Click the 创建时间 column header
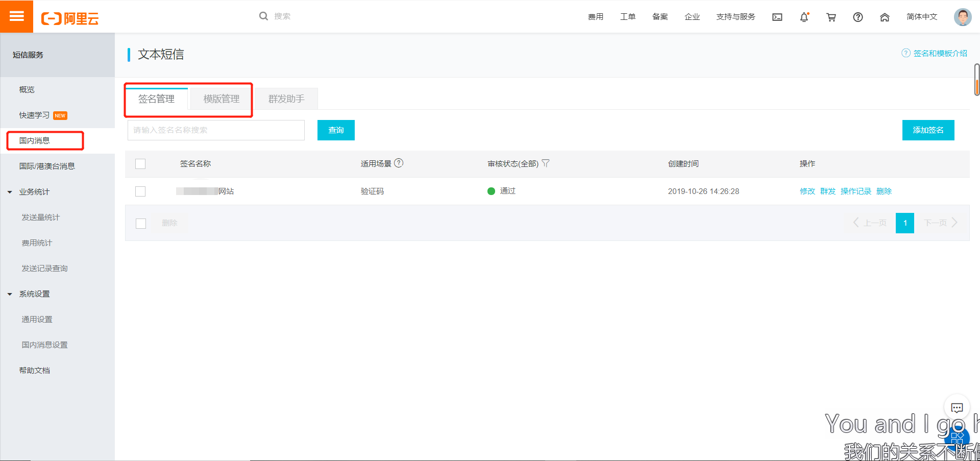Image resolution: width=980 pixels, height=461 pixels. click(683, 164)
